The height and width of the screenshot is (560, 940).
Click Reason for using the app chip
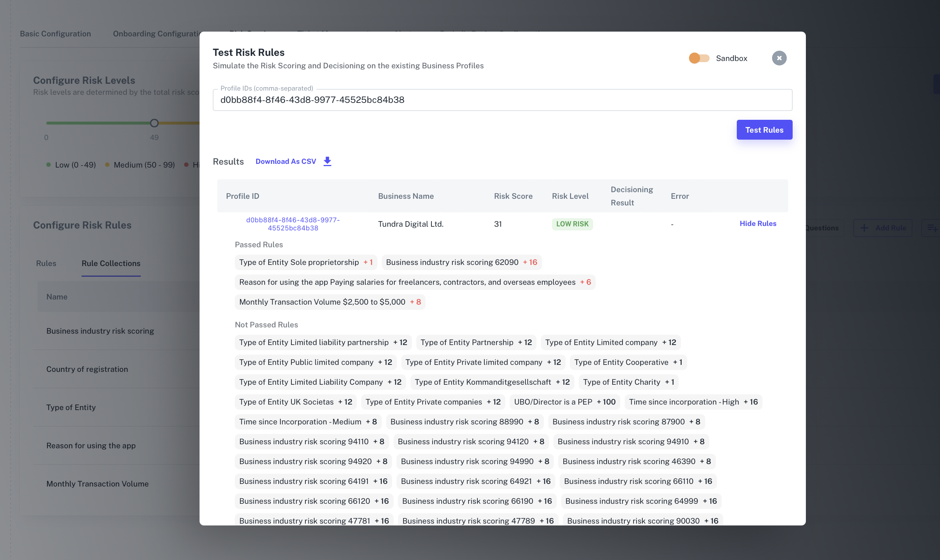pos(415,282)
